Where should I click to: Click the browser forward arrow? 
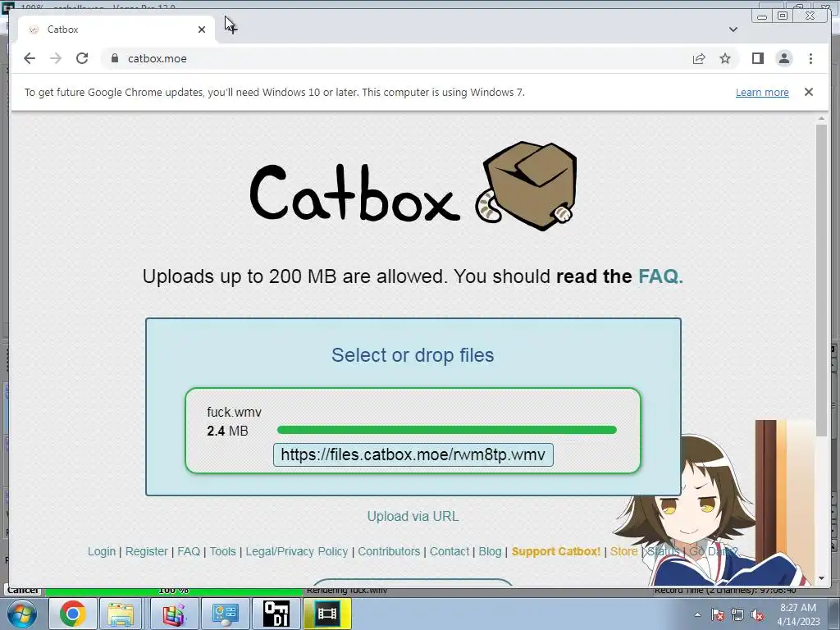56,58
